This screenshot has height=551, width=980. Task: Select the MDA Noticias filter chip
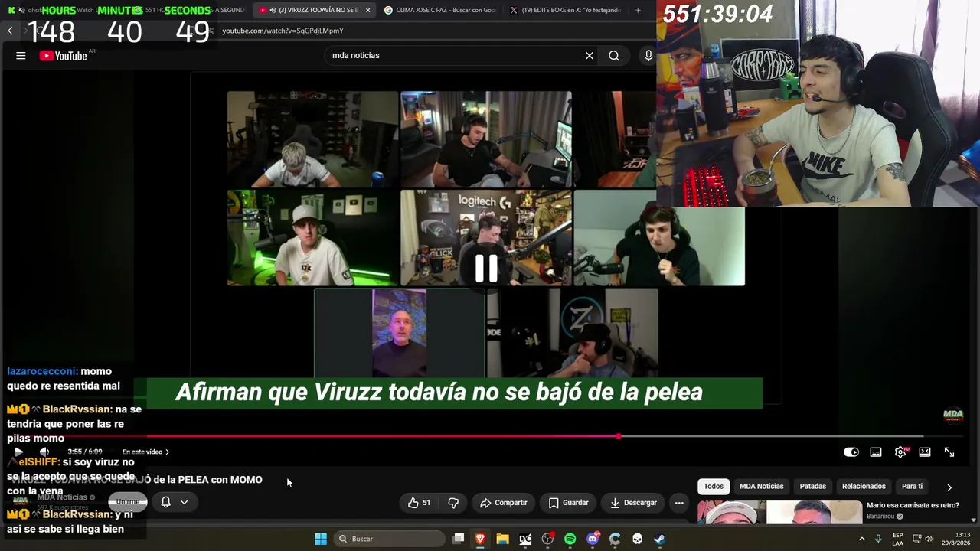click(762, 487)
